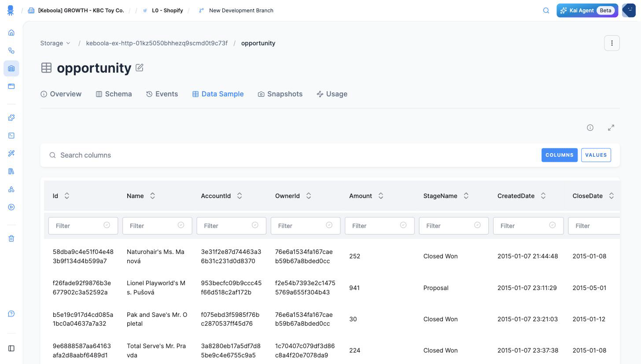This screenshot has height=364, width=641.
Task: Focus the Name column filter input
Action: 157,226
